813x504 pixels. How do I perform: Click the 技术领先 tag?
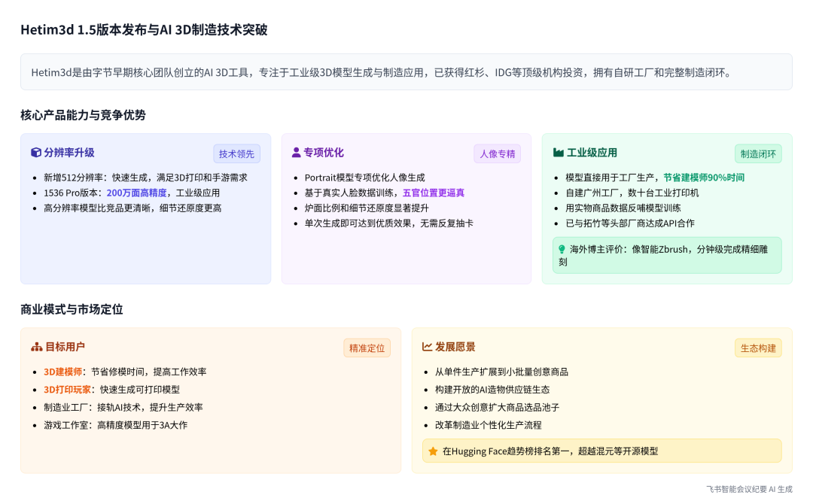tap(236, 154)
